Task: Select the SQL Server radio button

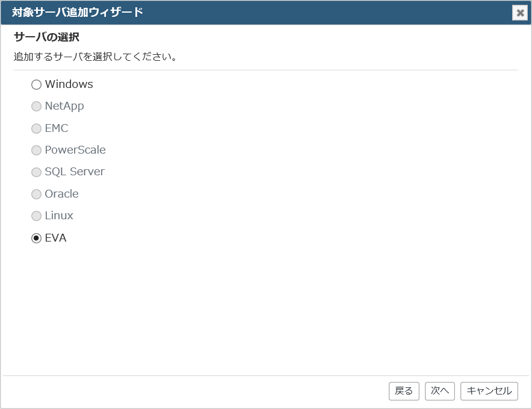Action: click(36, 172)
